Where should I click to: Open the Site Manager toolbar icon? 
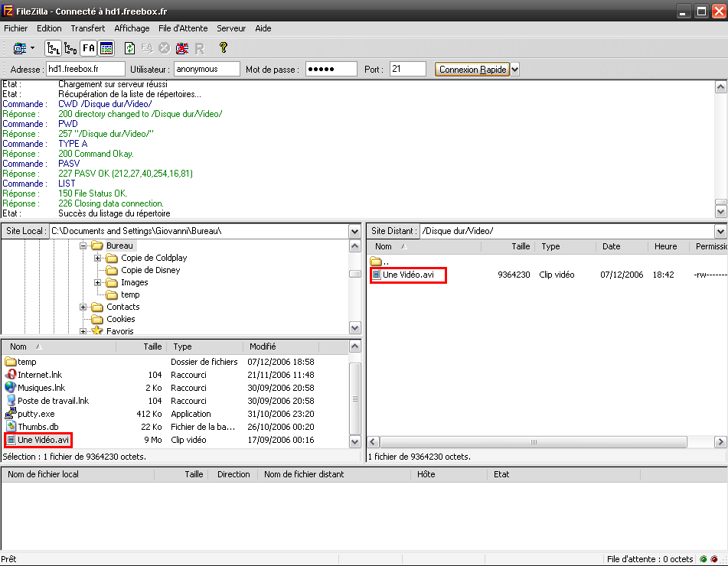click(x=19, y=47)
